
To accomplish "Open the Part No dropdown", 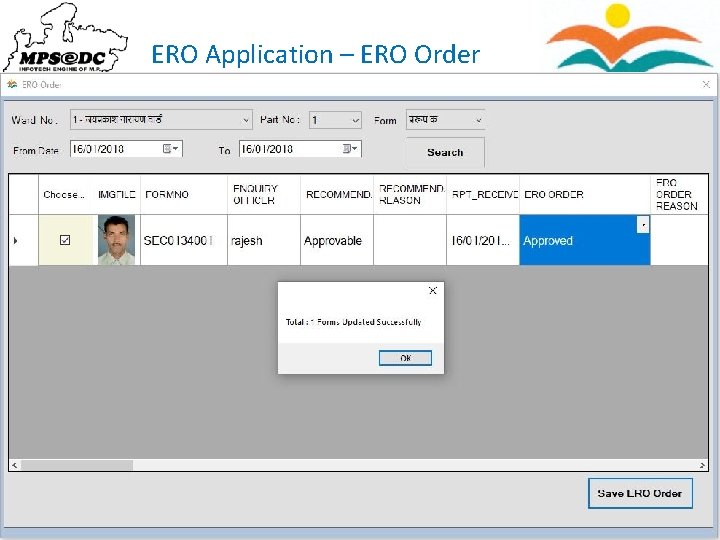I will point(355,121).
